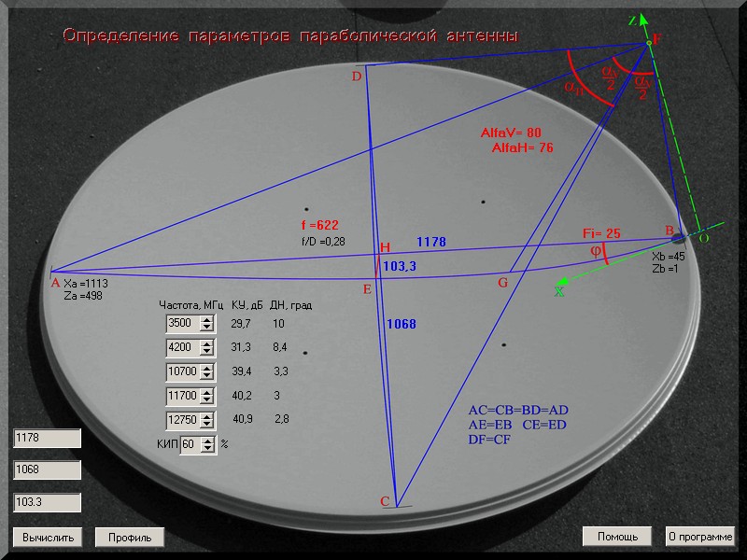Focus the input field containing 1178
Image resolution: width=747 pixels, height=560 pixels.
[x=48, y=438]
